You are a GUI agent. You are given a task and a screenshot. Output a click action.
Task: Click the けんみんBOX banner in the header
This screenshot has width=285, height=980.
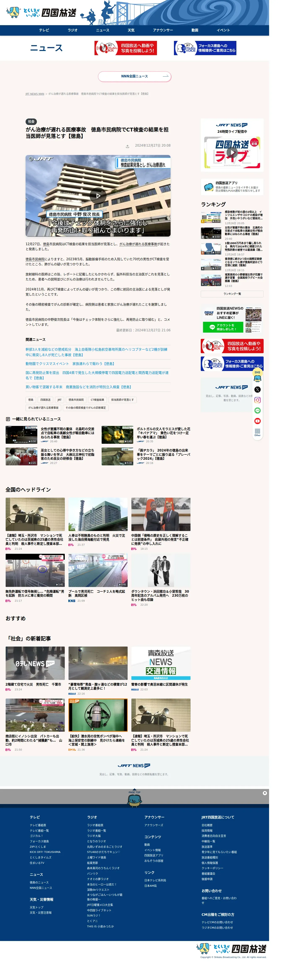(126, 48)
